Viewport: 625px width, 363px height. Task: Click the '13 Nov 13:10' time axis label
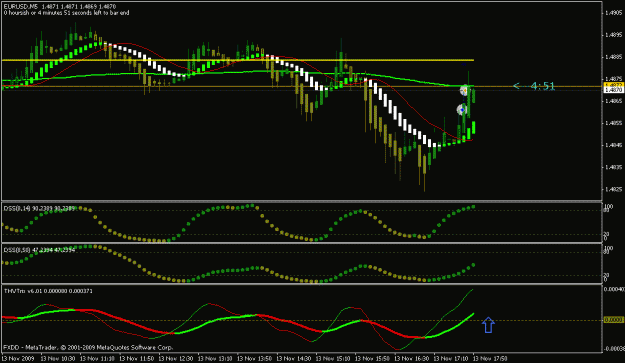215,359
